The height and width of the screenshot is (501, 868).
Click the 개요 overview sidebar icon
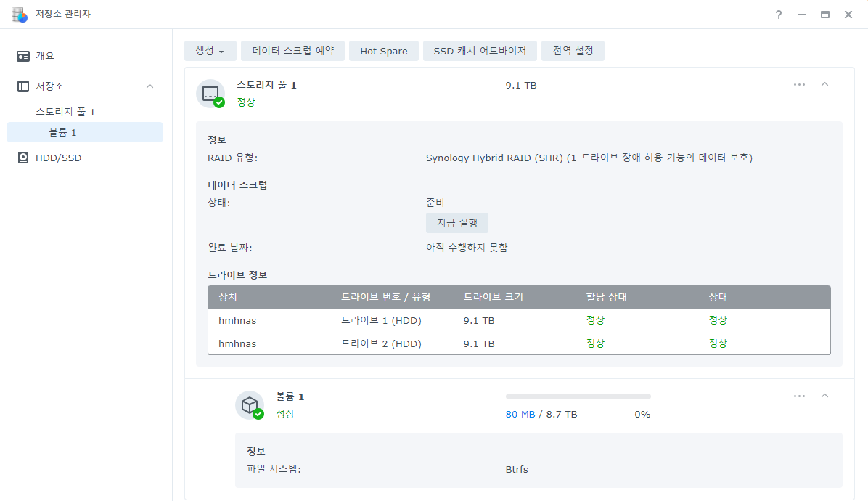click(x=23, y=56)
